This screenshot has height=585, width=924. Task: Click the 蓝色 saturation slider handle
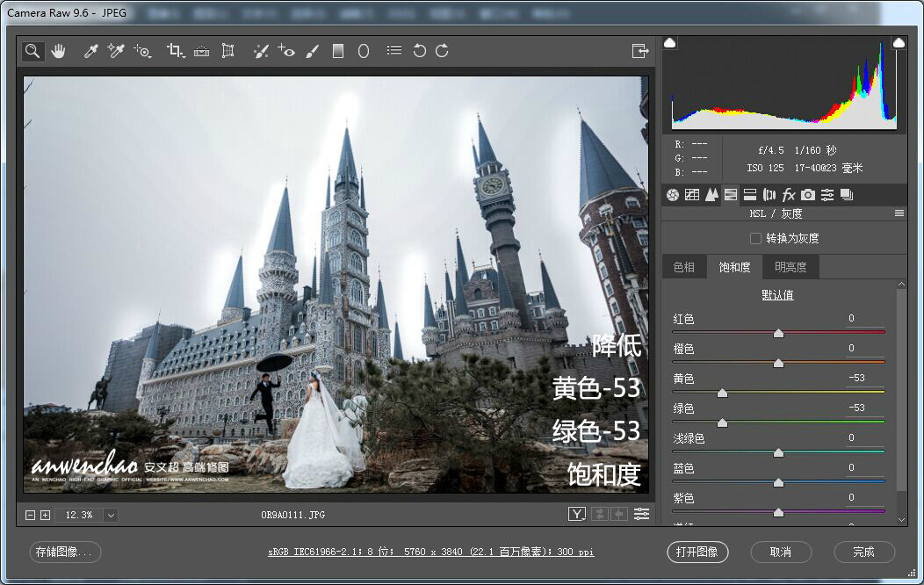(x=778, y=483)
